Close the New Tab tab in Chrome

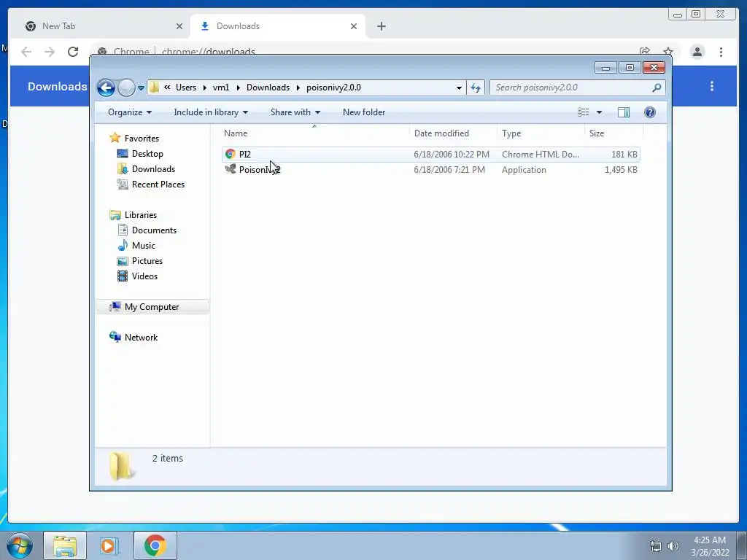point(179,26)
